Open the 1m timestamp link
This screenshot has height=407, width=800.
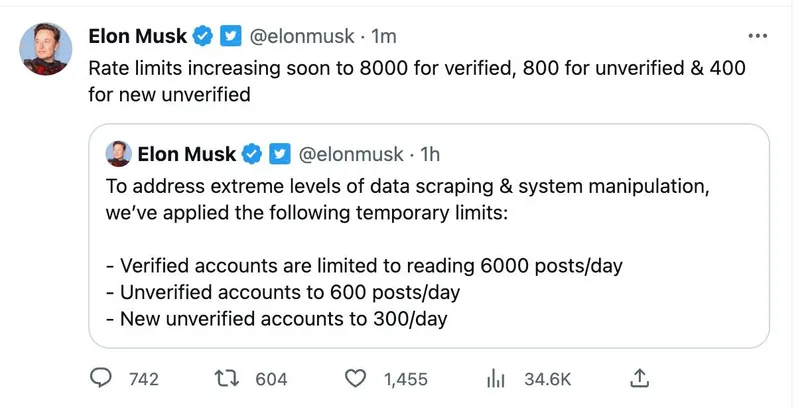pos(384,37)
